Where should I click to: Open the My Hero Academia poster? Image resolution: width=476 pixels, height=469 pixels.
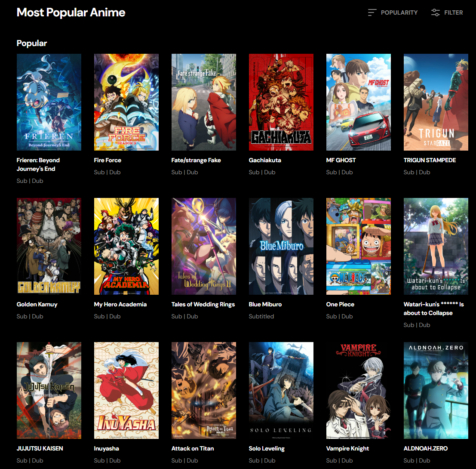click(126, 247)
